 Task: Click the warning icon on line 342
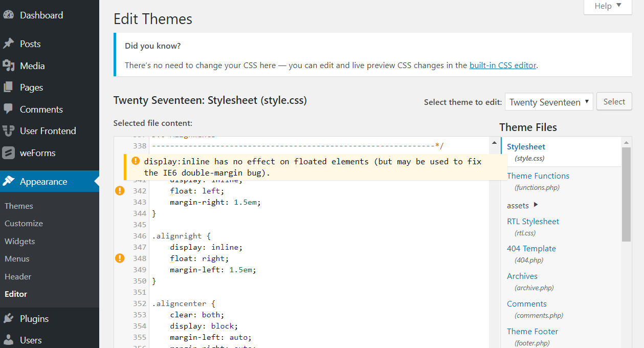point(120,191)
